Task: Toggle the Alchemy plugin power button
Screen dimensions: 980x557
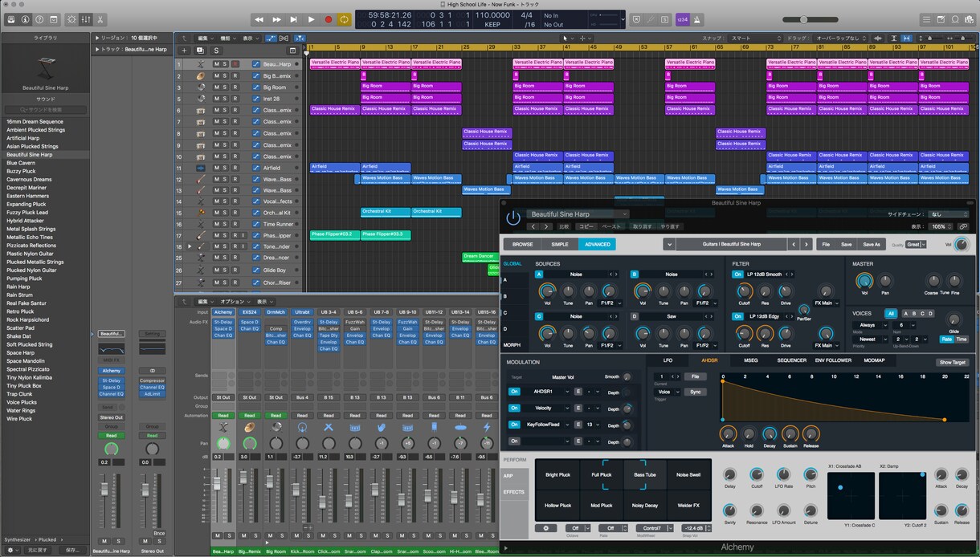Action: tap(513, 218)
